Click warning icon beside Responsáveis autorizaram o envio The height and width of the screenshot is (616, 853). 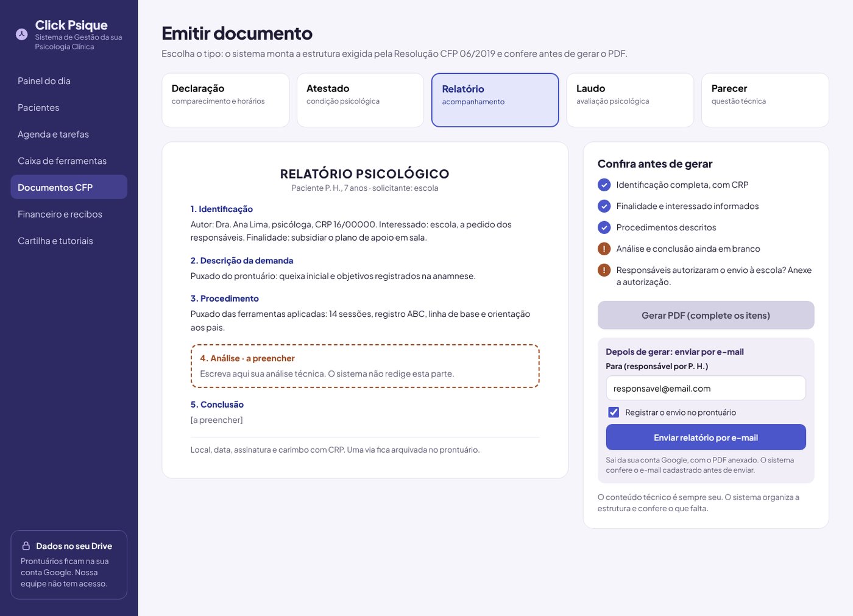(x=604, y=270)
